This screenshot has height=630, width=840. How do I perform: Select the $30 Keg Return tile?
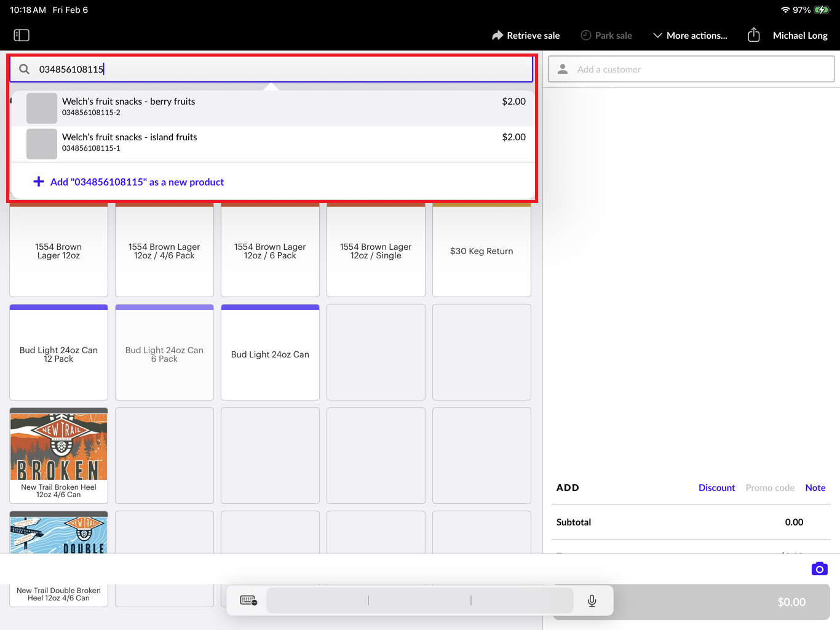481,250
